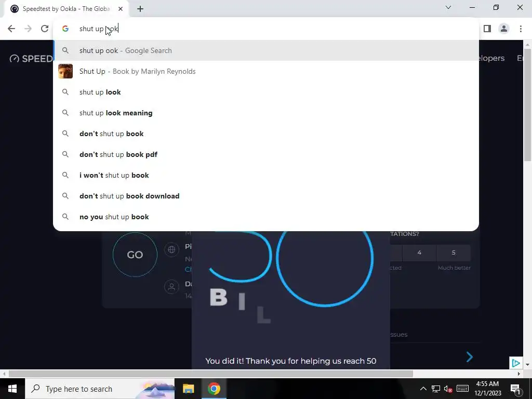The image size is (532, 399).
Task: Open the notification center icon
Action: (x=515, y=389)
